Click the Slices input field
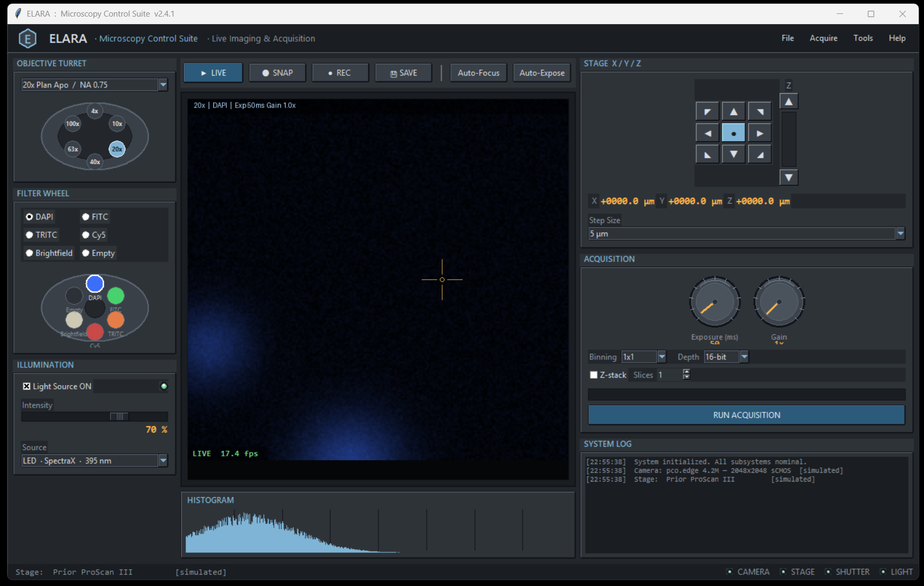Viewport: 924px width, 586px height. point(670,375)
